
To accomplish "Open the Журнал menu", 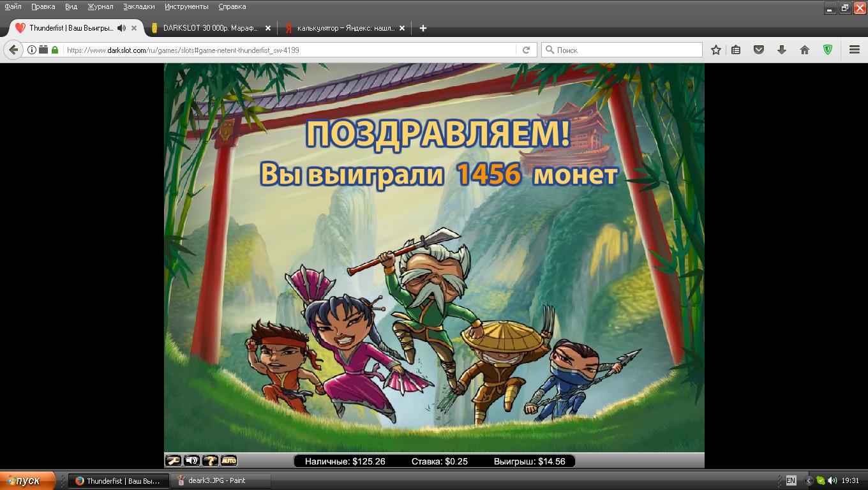I will [x=100, y=6].
